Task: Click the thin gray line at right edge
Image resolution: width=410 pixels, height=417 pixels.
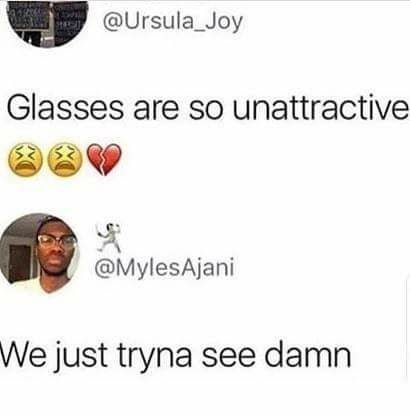Action: point(407,328)
